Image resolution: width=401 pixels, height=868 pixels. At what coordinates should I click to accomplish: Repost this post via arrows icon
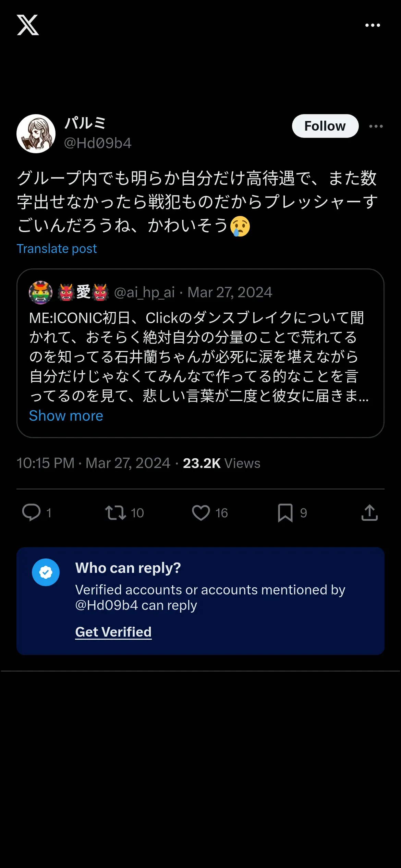116,513
